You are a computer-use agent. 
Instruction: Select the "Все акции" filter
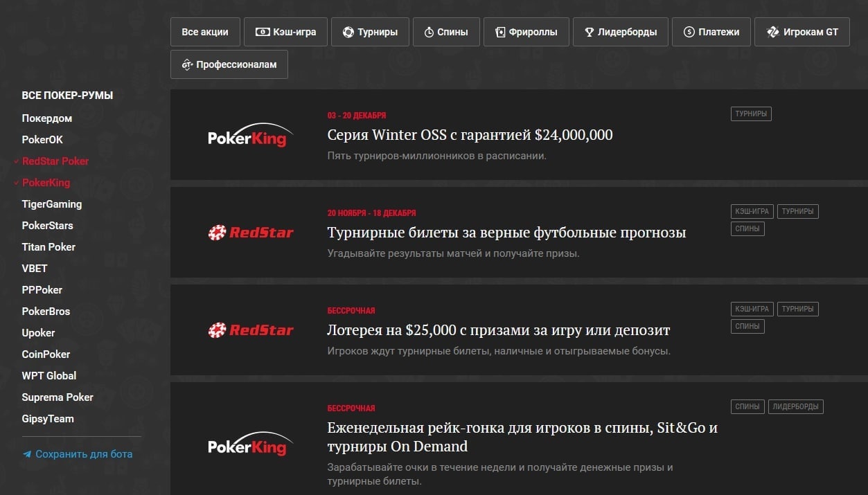[x=205, y=32]
